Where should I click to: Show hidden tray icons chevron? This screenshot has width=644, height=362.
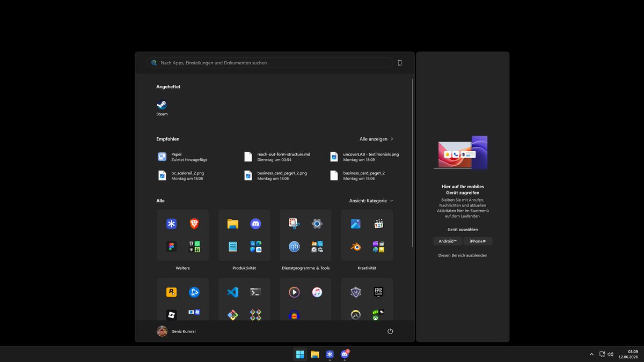[591, 354]
